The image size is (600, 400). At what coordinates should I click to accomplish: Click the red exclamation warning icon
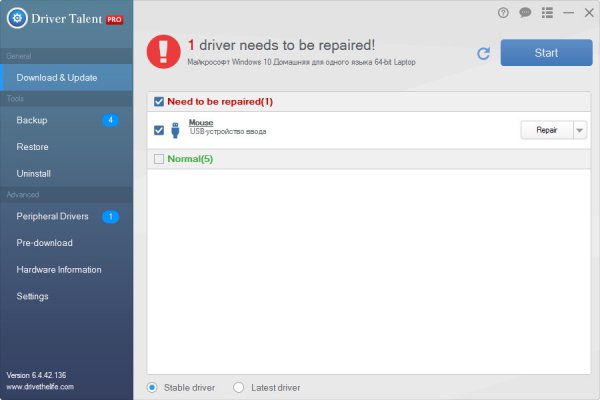(163, 52)
